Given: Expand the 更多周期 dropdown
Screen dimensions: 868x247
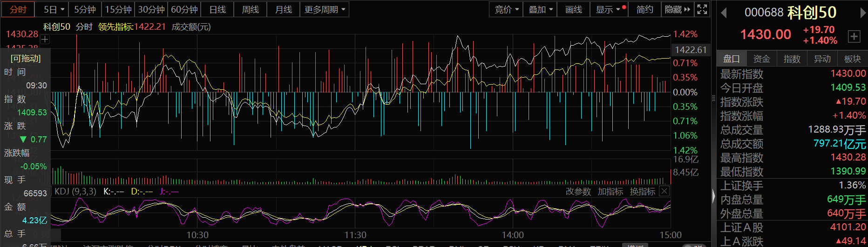Looking at the screenshot, I should pos(325,9).
